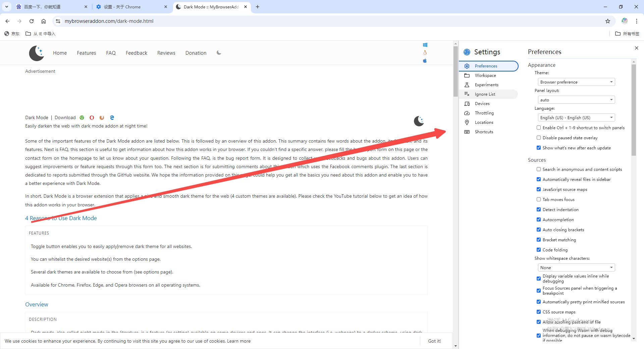Toggle Auto closing brackets checkbox
This screenshot has width=644, height=349.
(x=539, y=230)
